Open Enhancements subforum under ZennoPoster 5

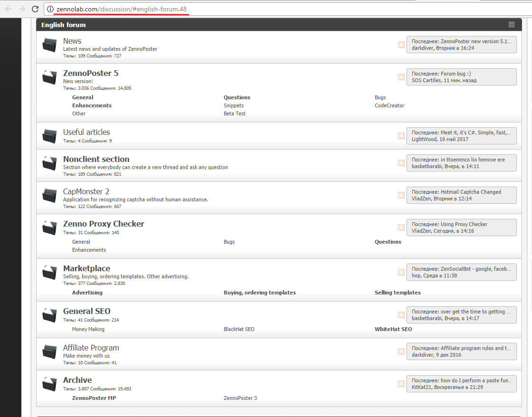point(92,105)
